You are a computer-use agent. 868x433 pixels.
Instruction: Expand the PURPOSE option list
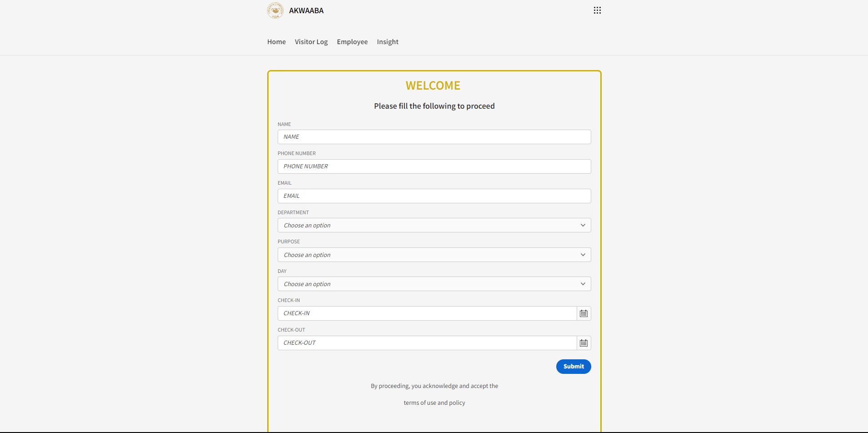[x=434, y=255]
